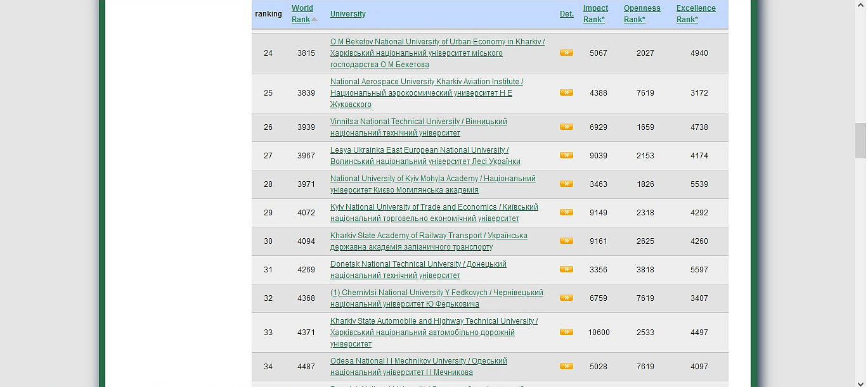Image resolution: width=868 pixels, height=387 pixels.
Task: Select impact rank value 4388
Action: [x=599, y=93]
